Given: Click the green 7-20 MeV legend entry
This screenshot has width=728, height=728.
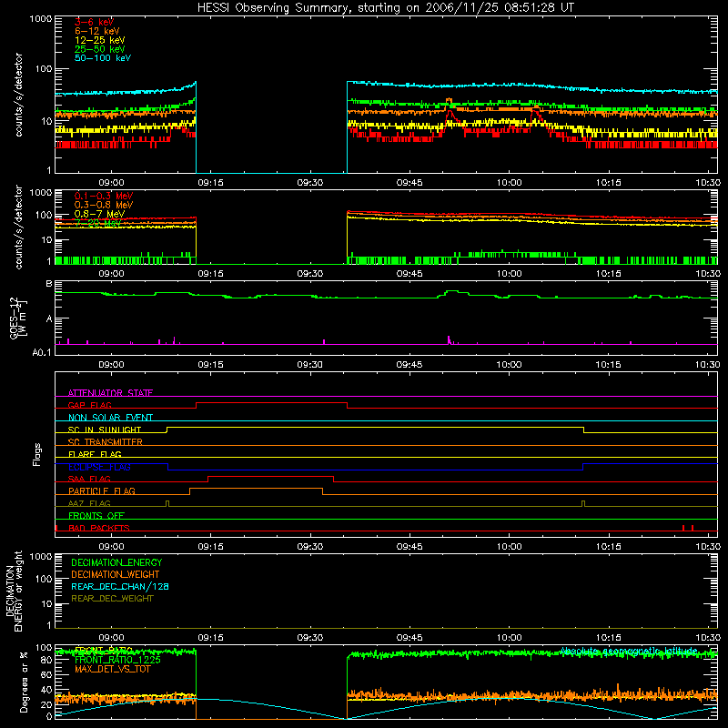Looking at the screenshot, I should point(97,223).
